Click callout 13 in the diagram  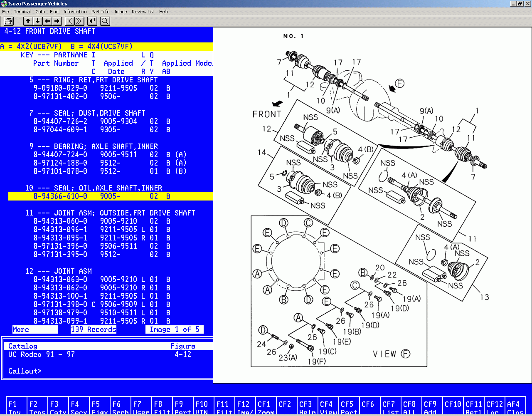484,297
